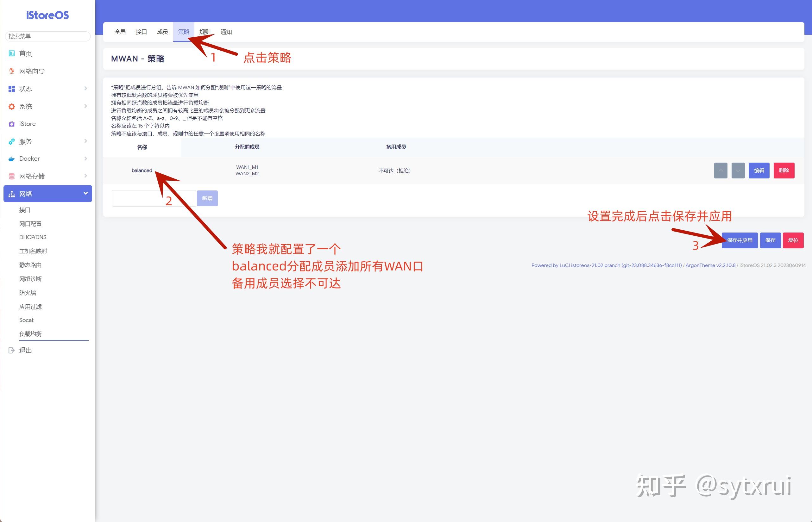
Task: Click the Network Wizard icon
Action: pyautogui.click(x=11, y=71)
